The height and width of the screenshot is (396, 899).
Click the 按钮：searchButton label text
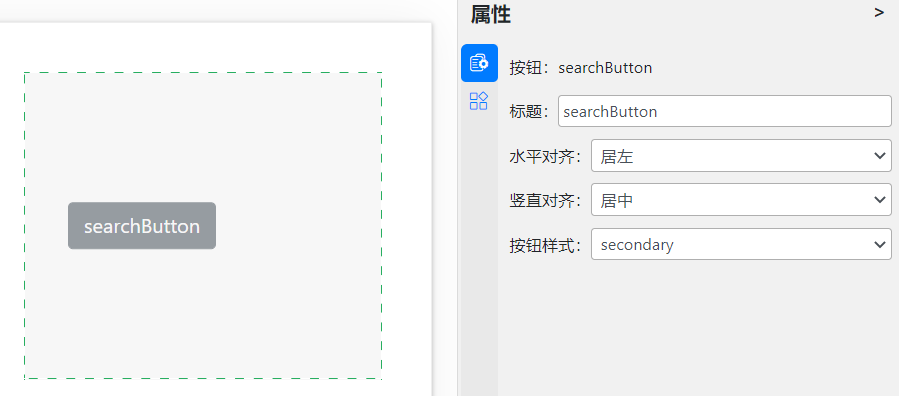click(x=581, y=68)
